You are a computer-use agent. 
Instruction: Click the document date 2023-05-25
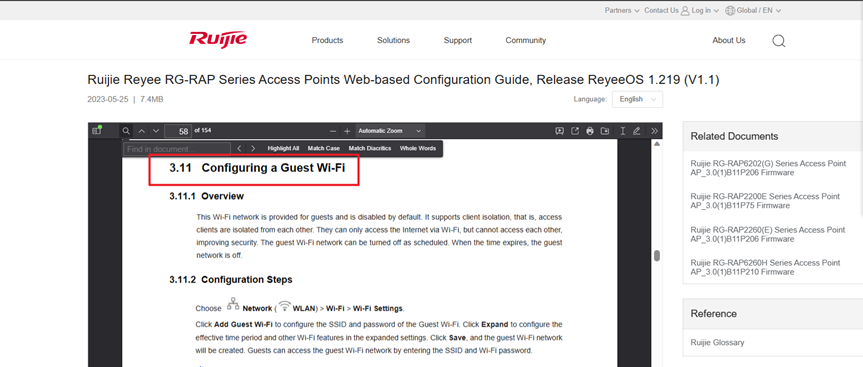click(108, 99)
